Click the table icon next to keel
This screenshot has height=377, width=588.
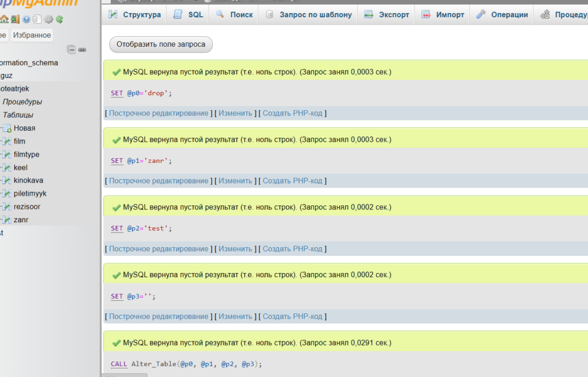7,168
